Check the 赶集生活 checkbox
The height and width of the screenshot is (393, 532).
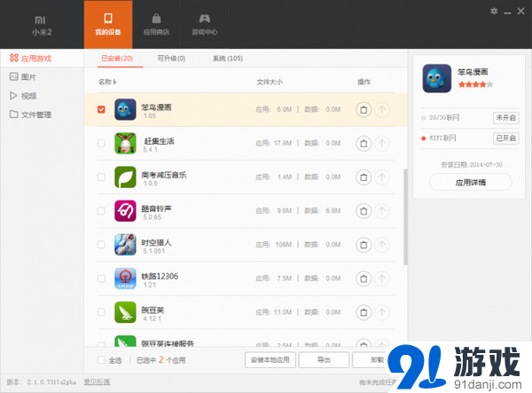(x=101, y=143)
